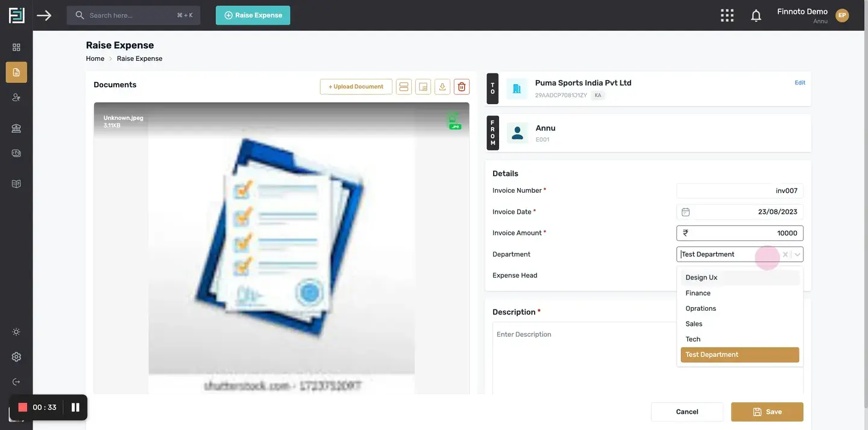The image size is (868, 430).
Task: Save the expense
Action: coord(767,412)
